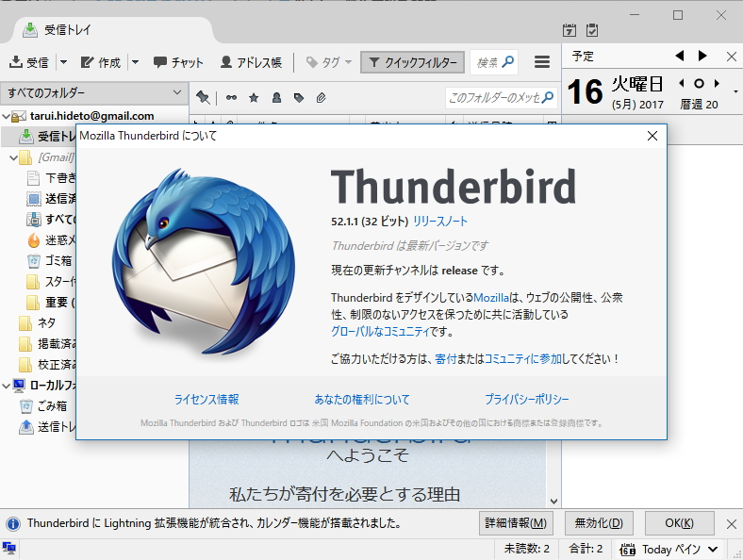Click the mini-day next arrow
The width and height of the screenshot is (743, 560).
coord(717,83)
